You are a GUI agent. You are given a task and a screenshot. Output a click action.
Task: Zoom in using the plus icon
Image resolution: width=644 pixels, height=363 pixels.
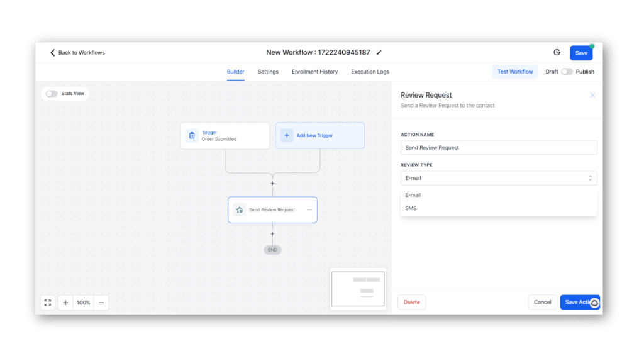coord(65,302)
